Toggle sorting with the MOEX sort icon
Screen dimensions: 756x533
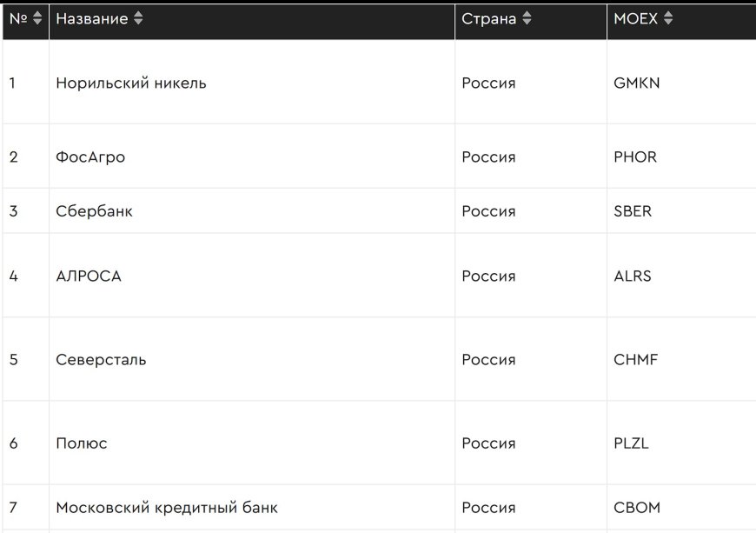[668, 18]
